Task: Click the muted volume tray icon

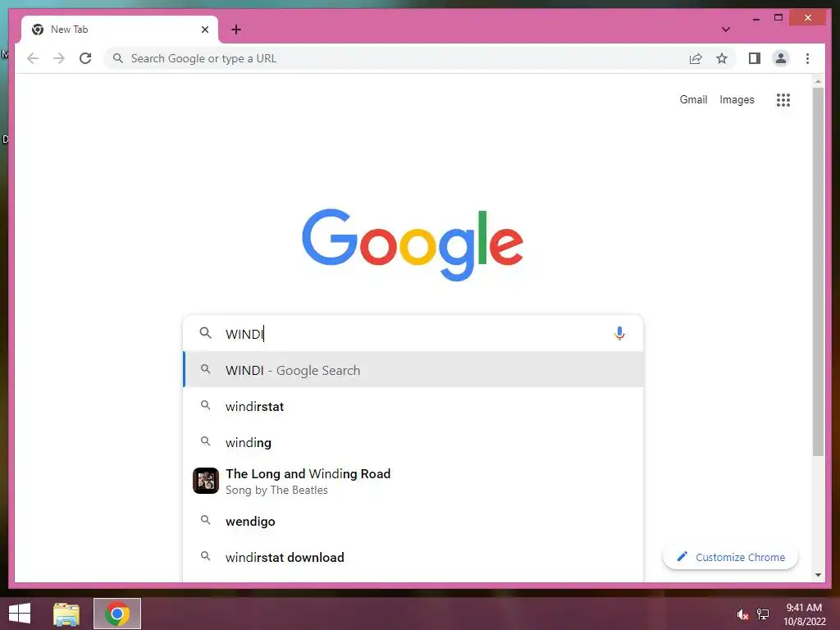Action: [x=742, y=614]
